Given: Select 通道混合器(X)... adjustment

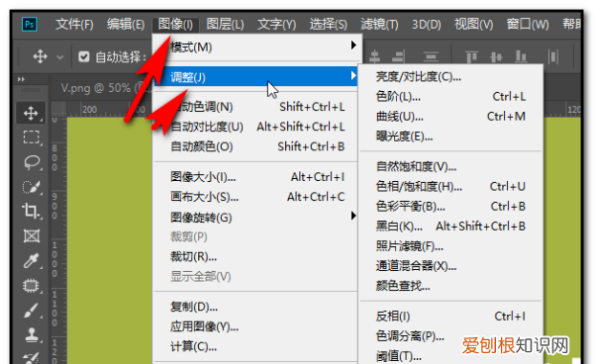Looking at the screenshot, I should [450, 266].
